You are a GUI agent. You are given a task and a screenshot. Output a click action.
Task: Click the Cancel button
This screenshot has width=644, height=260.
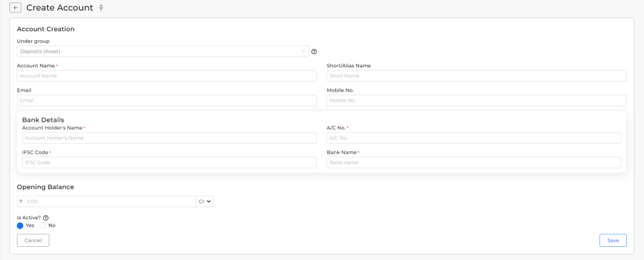point(33,241)
